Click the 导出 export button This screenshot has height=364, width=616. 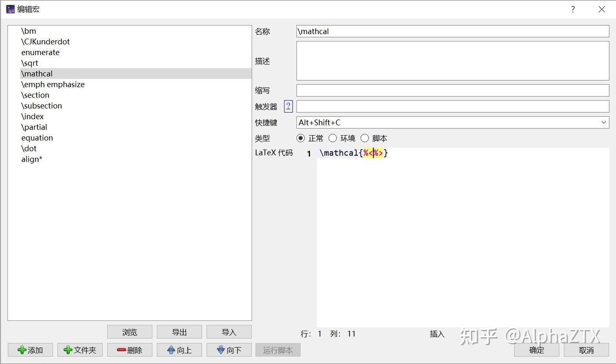click(179, 331)
